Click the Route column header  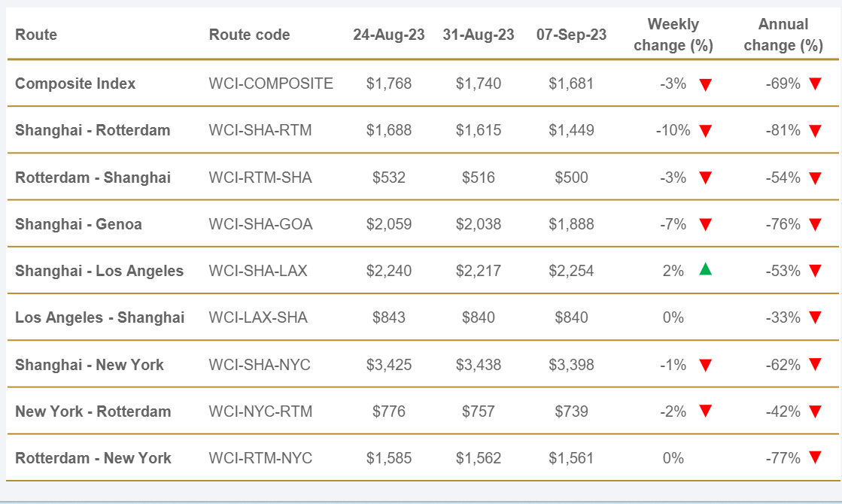point(36,35)
